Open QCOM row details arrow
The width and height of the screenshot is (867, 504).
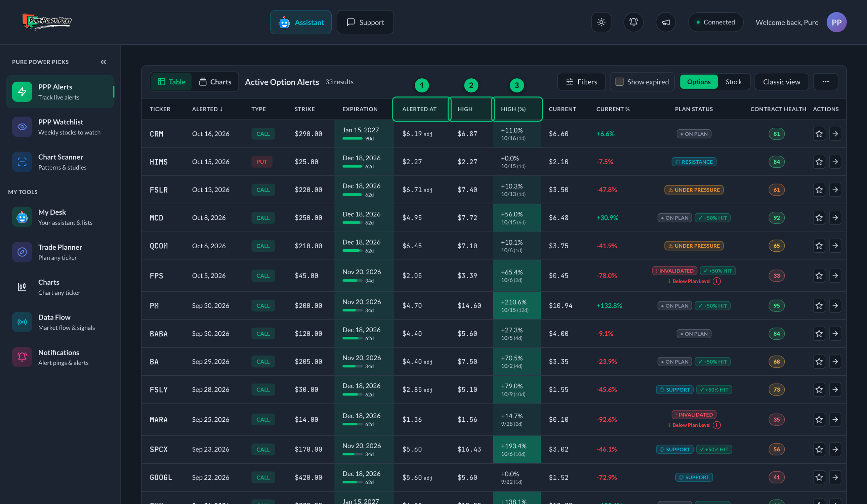(835, 246)
